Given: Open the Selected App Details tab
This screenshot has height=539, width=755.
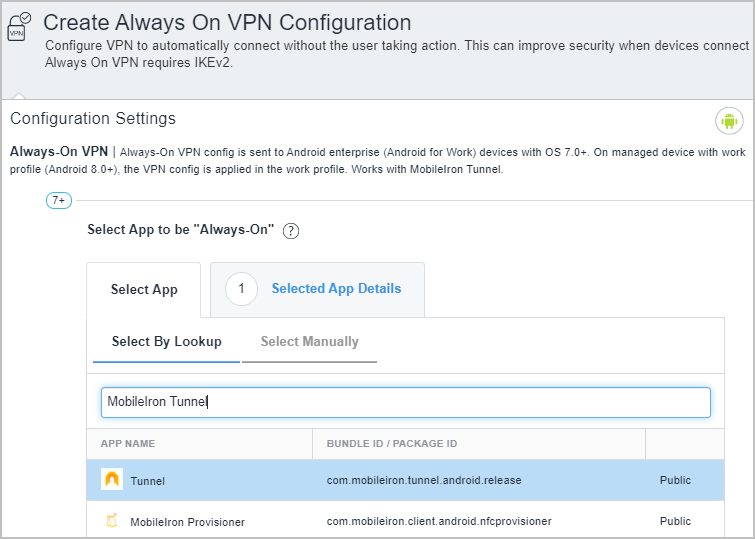Looking at the screenshot, I should click(317, 289).
